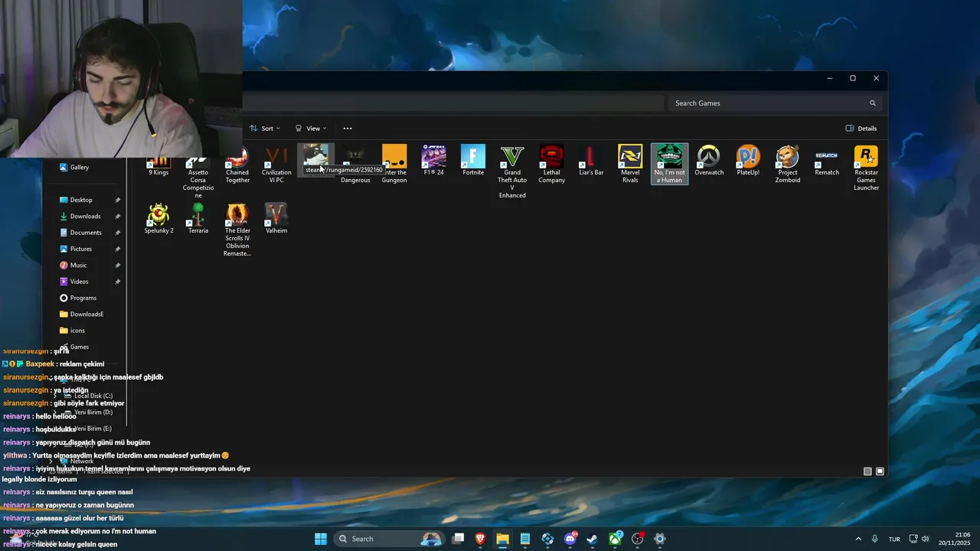Click the microphone tray icon

pyautogui.click(x=875, y=539)
